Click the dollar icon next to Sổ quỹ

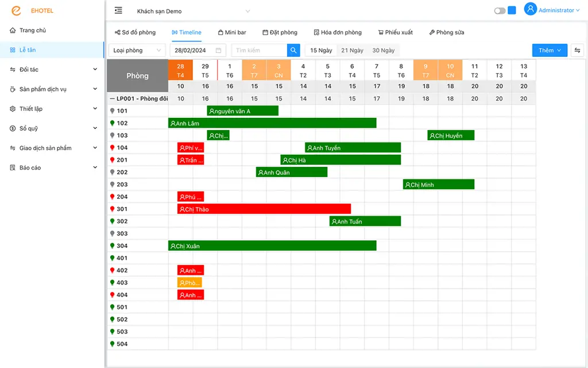[x=13, y=128]
